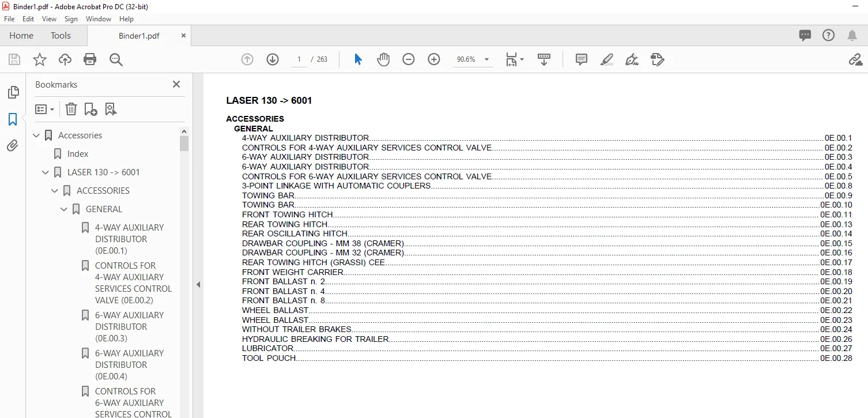
Task: Open the Sign menu
Action: 71,19
